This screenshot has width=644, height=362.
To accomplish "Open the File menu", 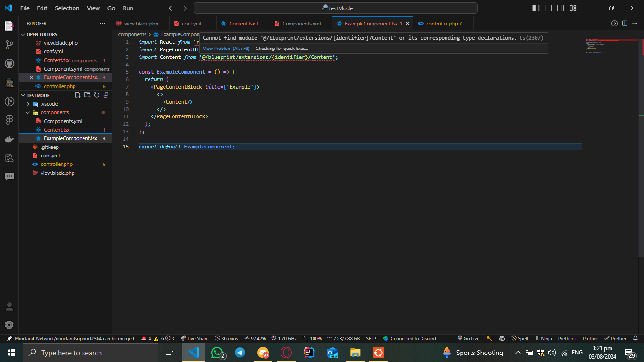I will tap(25, 8).
